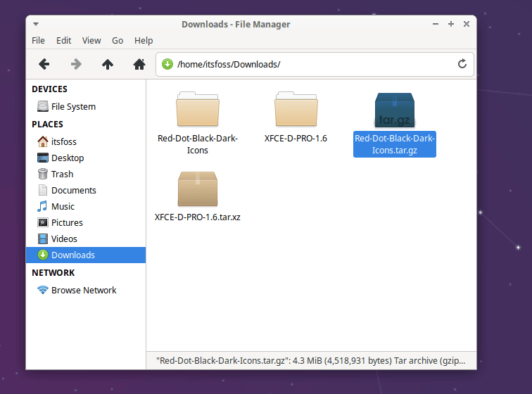Go up to the parent folder
532x394 pixels.
[x=108, y=64]
